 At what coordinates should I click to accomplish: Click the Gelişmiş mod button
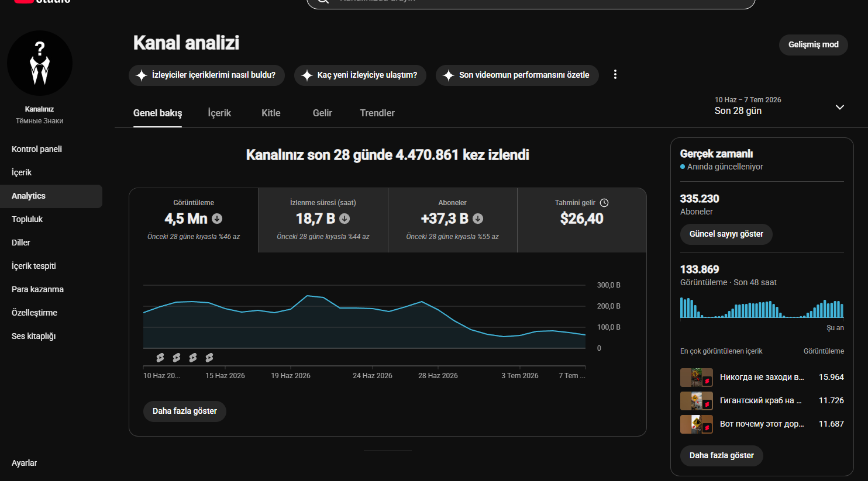point(813,45)
